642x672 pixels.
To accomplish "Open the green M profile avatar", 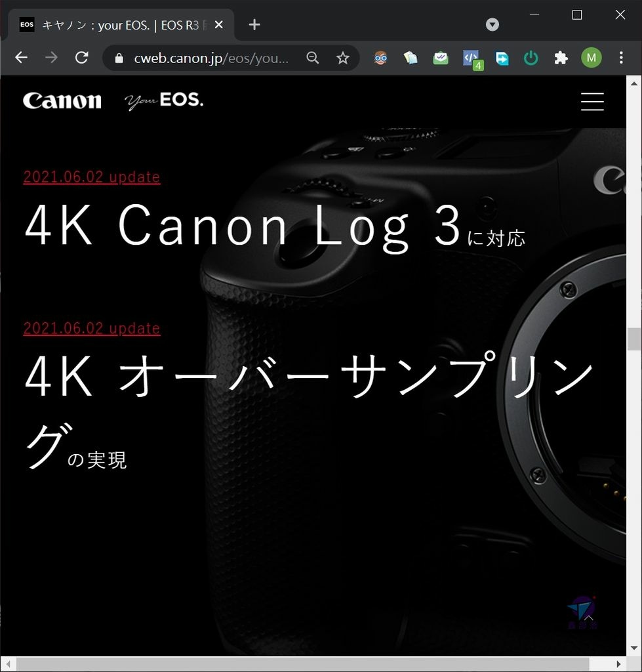I will pyautogui.click(x=591, y=58).
